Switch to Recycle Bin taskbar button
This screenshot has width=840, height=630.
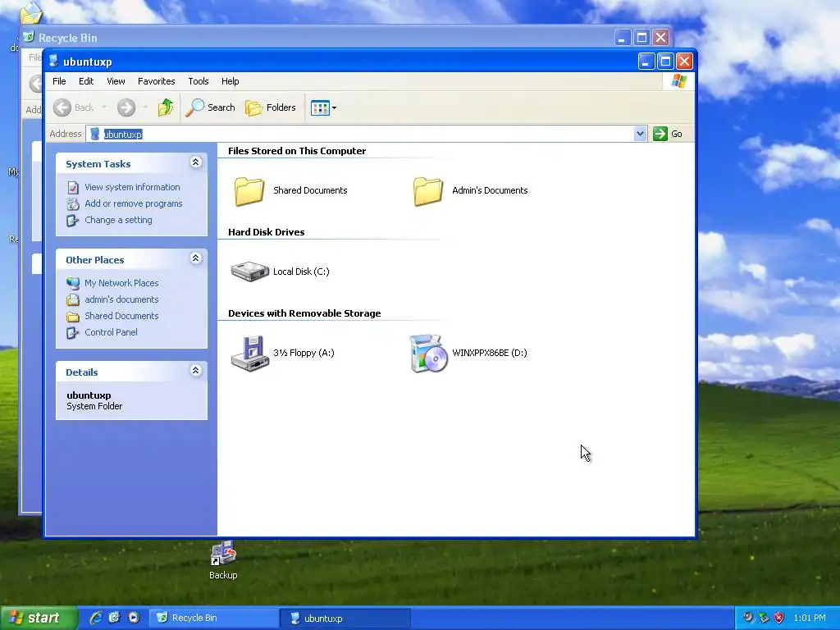coord(213,618)
